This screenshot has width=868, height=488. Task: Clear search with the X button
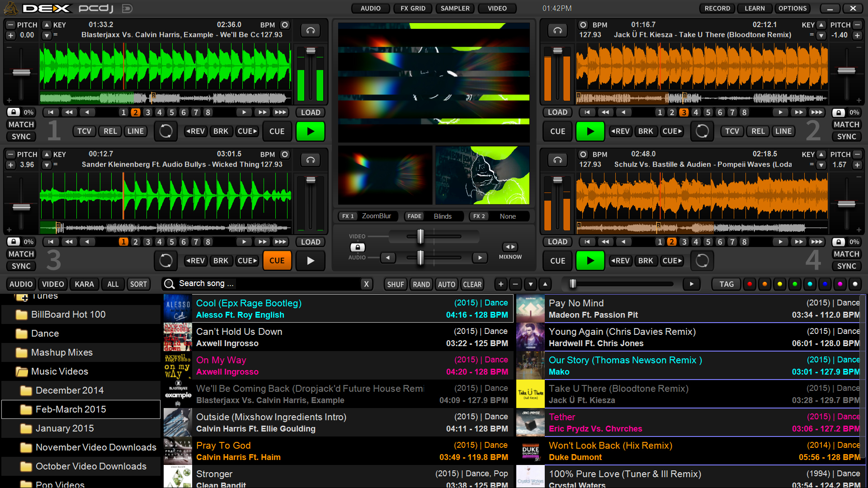click(366, 284)
